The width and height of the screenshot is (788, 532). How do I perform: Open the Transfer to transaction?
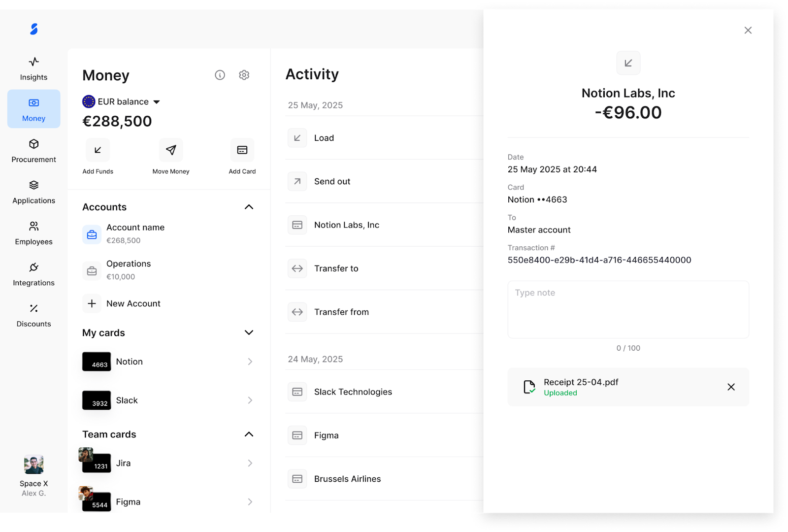384,268
